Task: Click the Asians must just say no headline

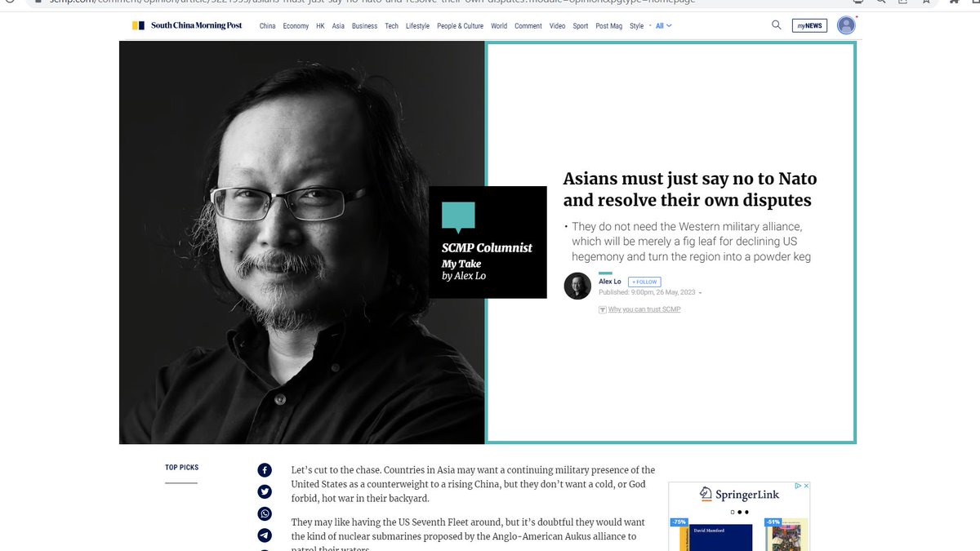Action: pyautogui.click(x=690, y=189)
